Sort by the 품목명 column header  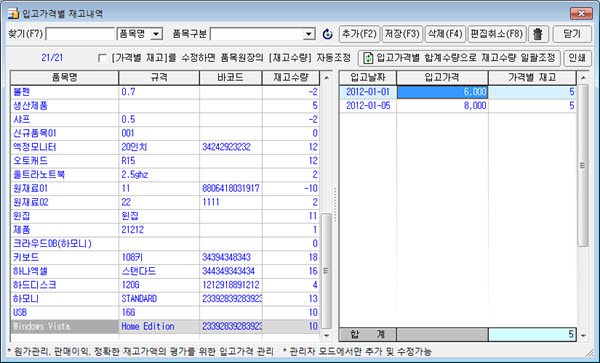64,78
